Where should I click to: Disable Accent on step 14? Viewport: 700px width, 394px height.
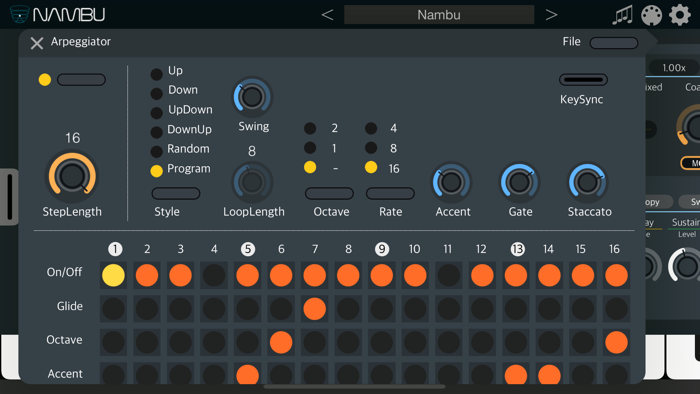coord(549,374)
